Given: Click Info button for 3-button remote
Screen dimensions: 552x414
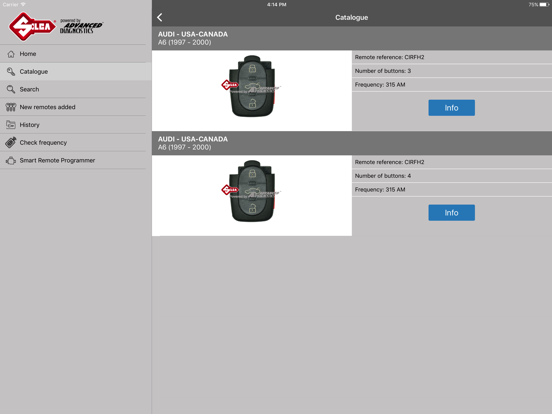Looking at the screenshot, I should click(x=451, y=108).
